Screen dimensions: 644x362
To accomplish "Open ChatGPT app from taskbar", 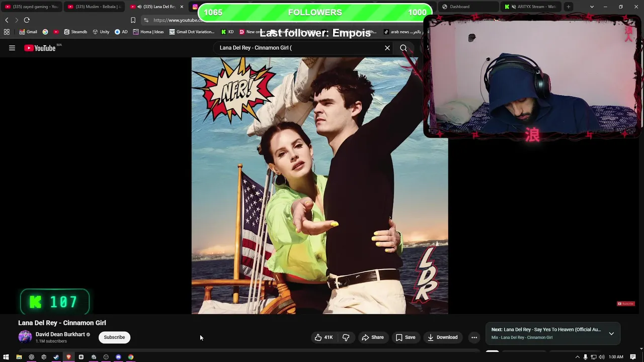I will (x=31, y=357).
